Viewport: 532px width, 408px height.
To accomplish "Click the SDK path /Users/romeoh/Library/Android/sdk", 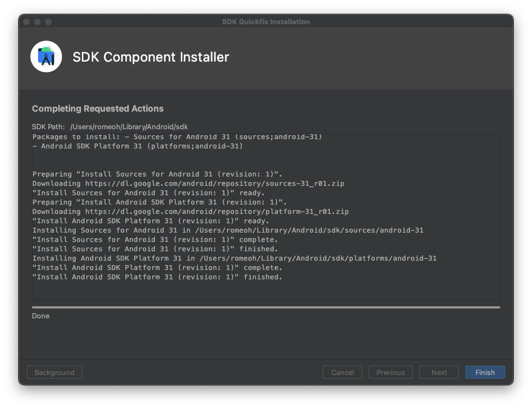I will [129, 126].
